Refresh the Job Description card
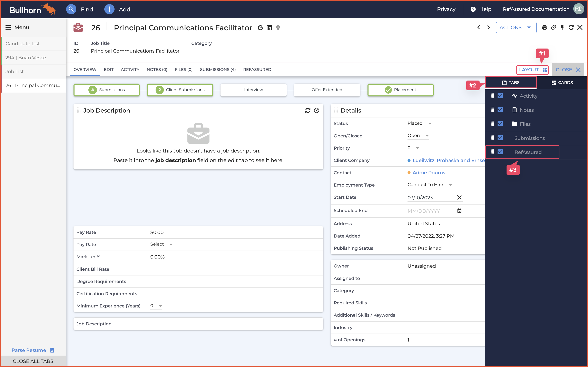Image resolution: width=588 pixels, height=367 pixels. click(308, 111)
